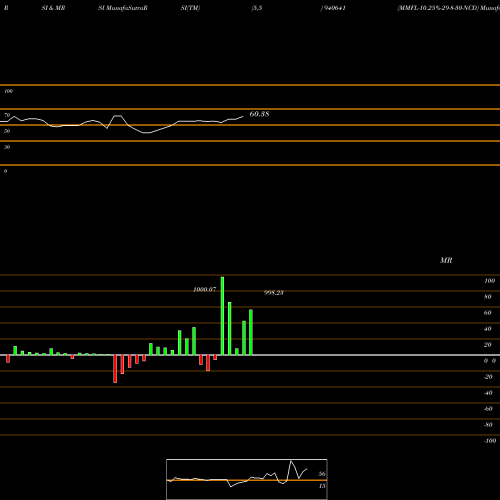Screen dimensions: 500x500
Task: Click the mini chart value 15
Action: 322,486
